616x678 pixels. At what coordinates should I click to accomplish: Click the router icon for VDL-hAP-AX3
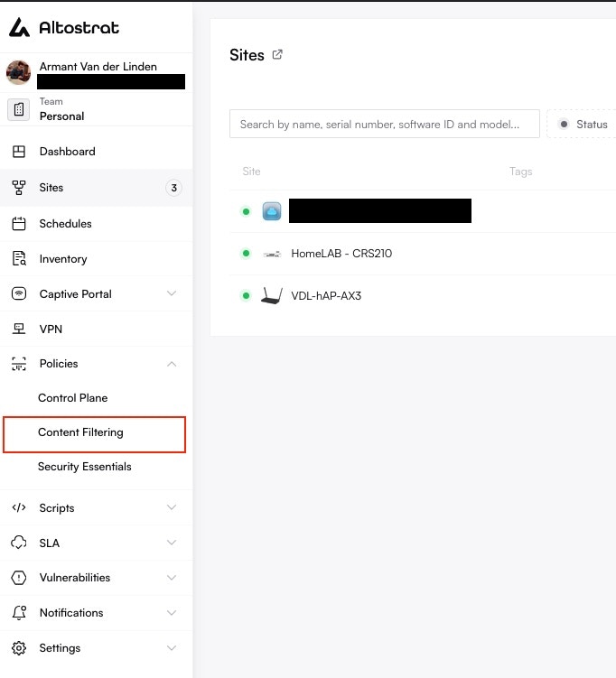click(272, 296)
